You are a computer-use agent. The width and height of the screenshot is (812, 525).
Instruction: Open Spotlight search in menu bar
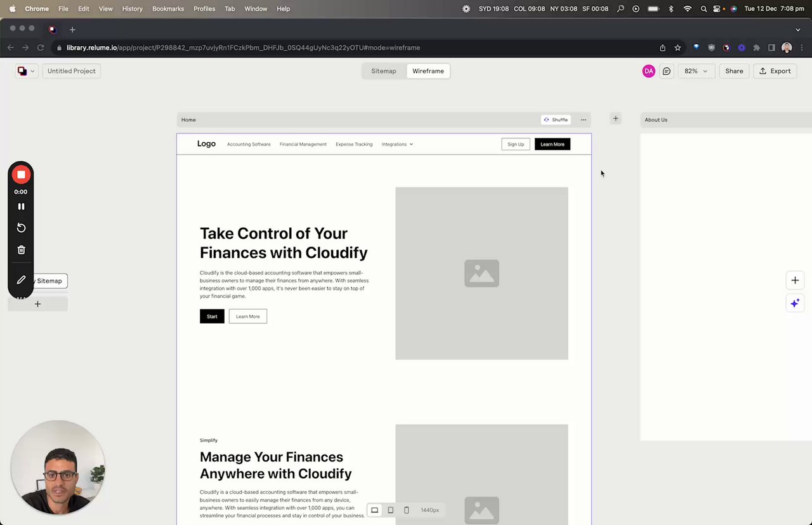pos(704,9)
